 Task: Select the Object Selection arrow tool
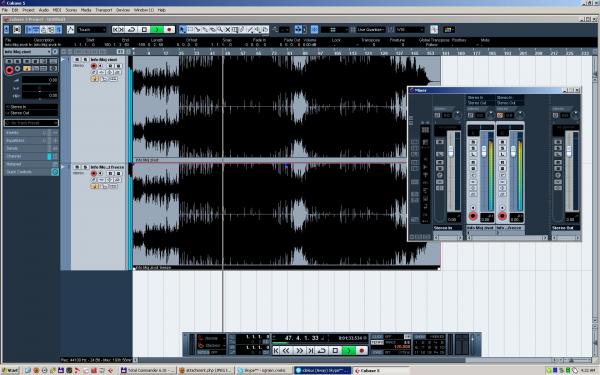(x=183, y=29)
